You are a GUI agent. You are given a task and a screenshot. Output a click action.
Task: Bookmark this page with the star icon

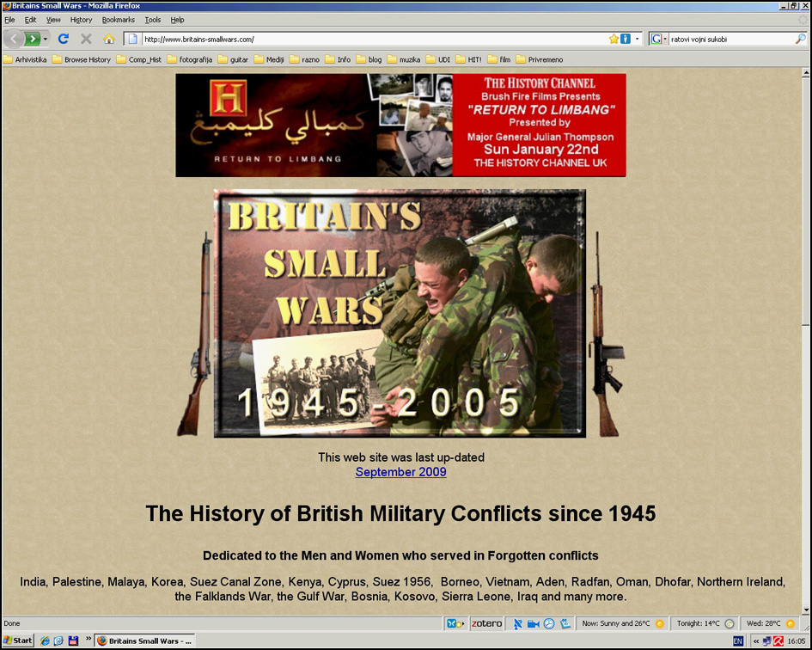tap(614, 39)
